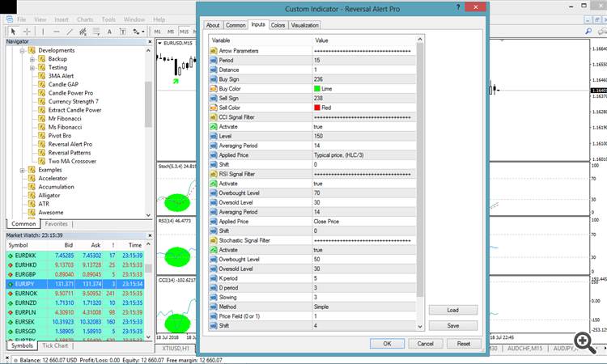
Task: Open the Common tab in indicator dialog
Action: pos(236,25)
